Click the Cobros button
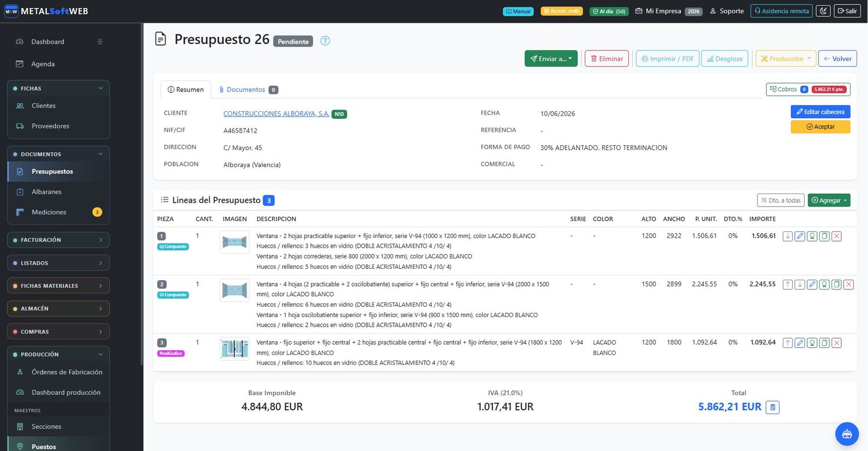 click(x=808, y=89)
